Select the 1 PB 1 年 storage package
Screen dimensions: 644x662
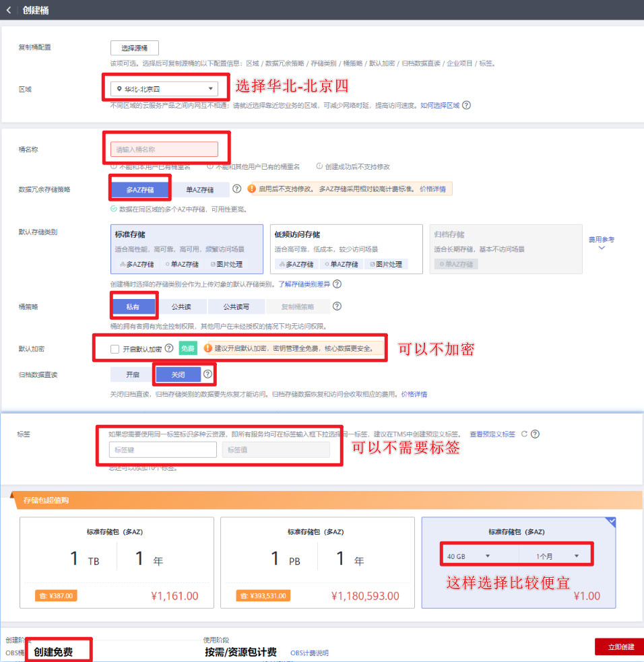click(317, 562)
